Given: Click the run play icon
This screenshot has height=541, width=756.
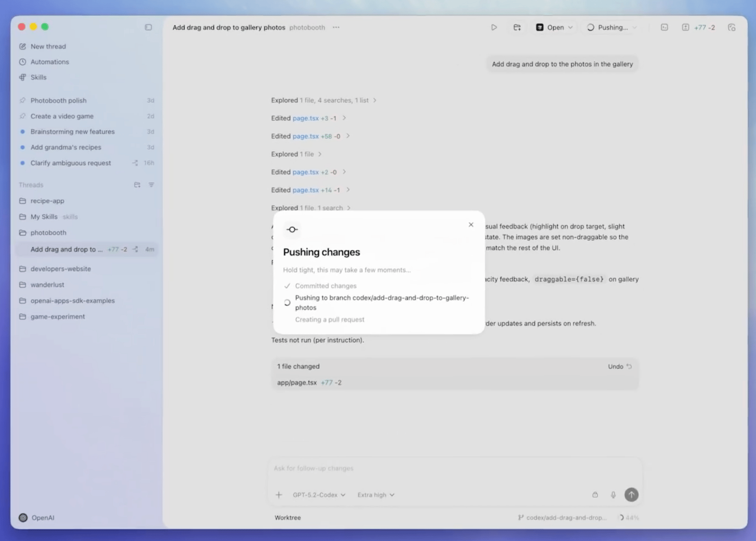Looking at the screenshot, I should (x=494, y=27).
